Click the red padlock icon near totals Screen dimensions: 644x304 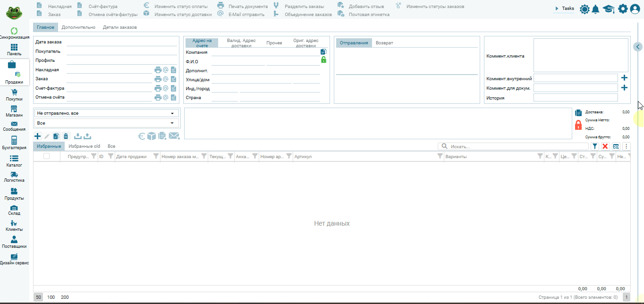578,125
